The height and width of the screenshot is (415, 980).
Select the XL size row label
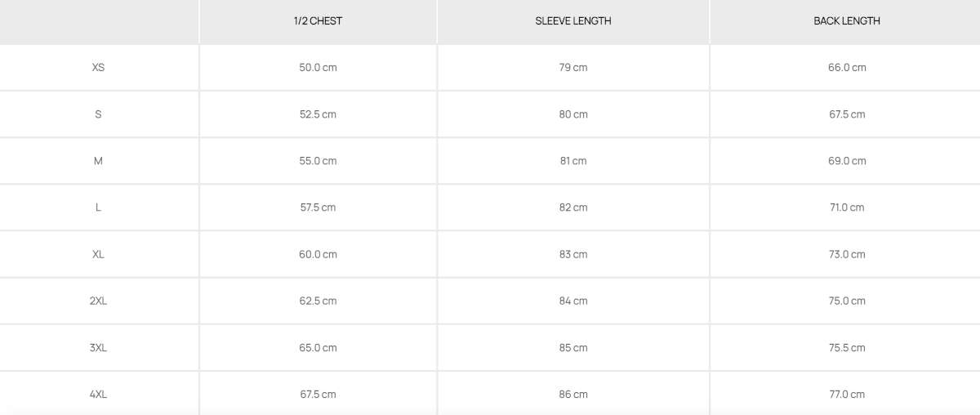98,254
